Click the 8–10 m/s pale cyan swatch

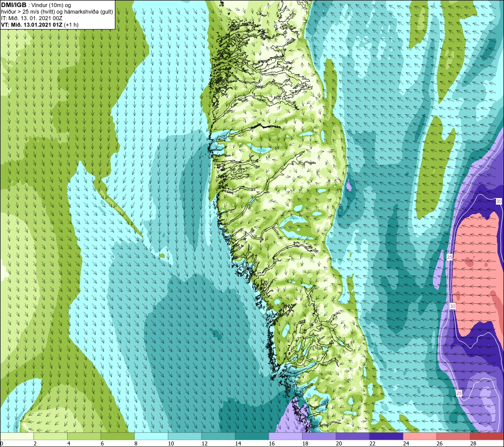click(151, 436)
